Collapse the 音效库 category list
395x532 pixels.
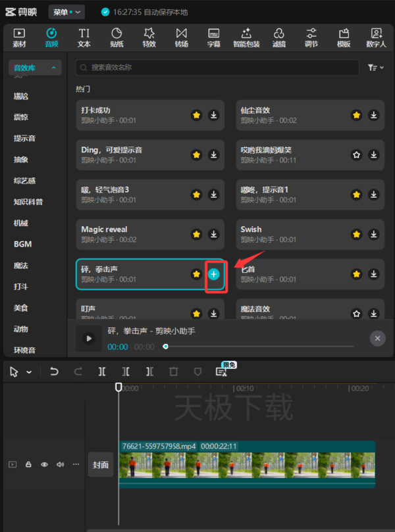tap(35, 68)
